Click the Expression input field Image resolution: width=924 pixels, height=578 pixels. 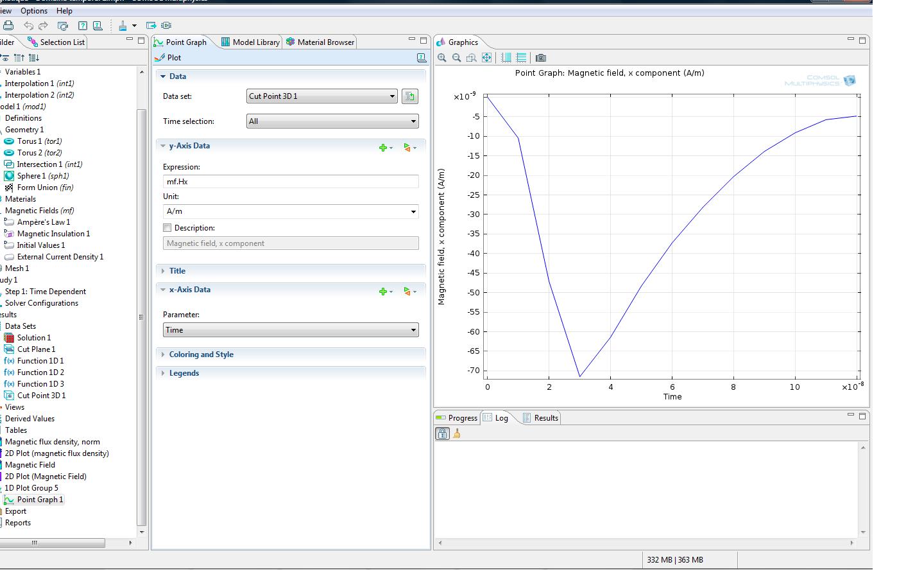click(291, 182)
